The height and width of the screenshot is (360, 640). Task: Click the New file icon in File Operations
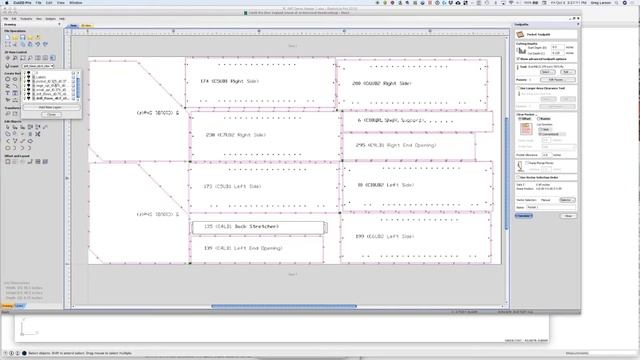(x=8, y=38)
